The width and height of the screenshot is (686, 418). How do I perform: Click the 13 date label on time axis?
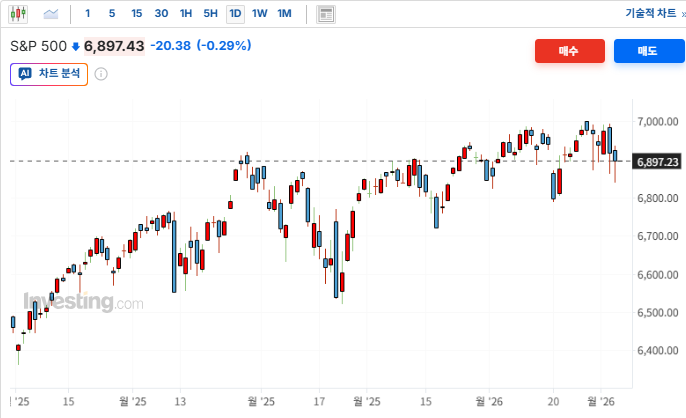click(180, 401)
